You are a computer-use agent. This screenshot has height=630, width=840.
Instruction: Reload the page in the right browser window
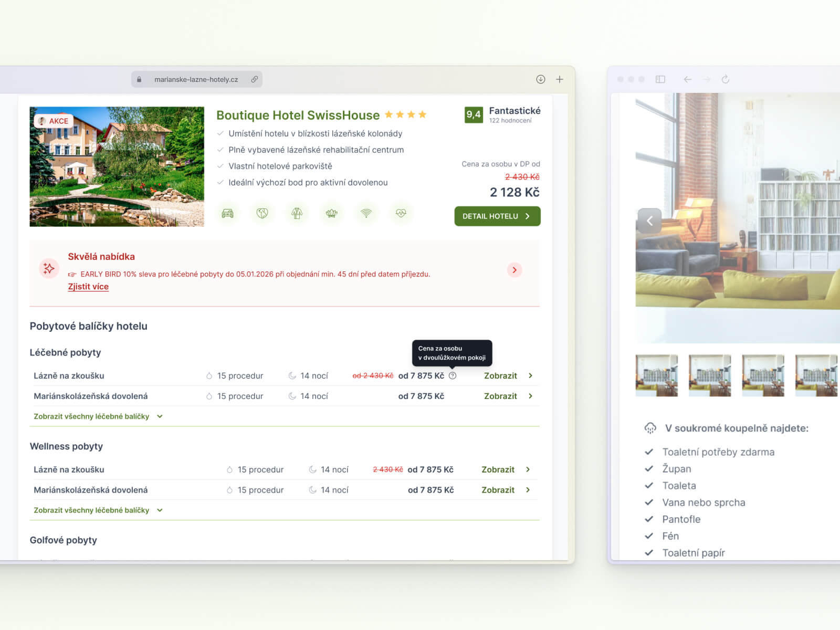point(726,79)
